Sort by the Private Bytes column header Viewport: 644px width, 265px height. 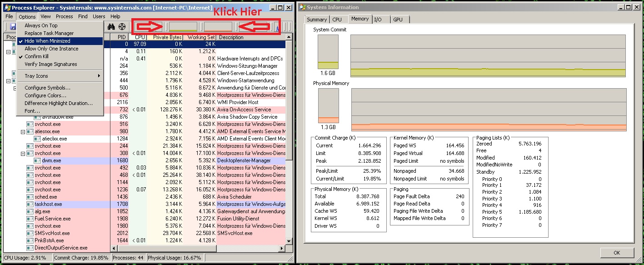coord(165,37)
